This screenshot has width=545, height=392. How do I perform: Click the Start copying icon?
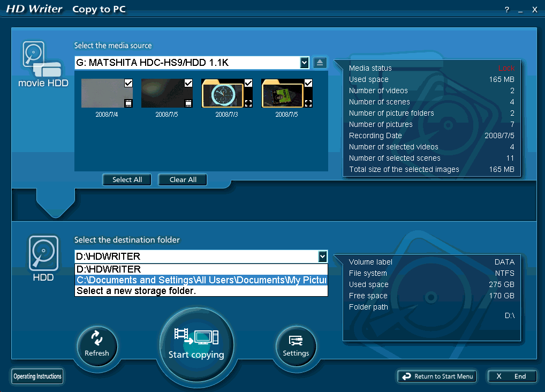click(x=196, y=337)
